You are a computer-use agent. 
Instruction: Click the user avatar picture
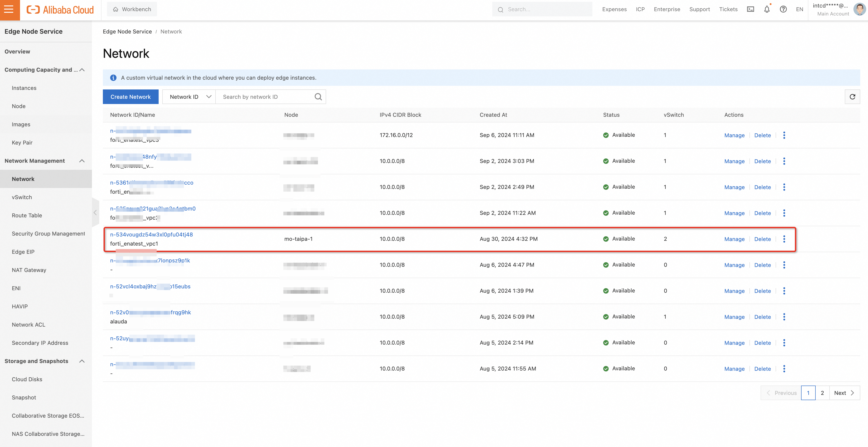click(x=859, y=9)
